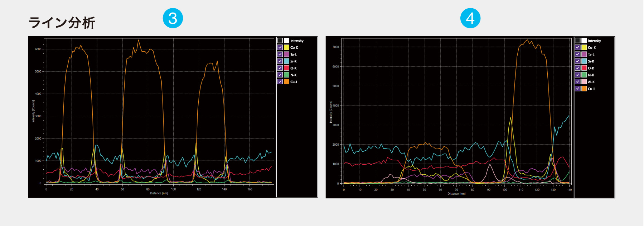Select 'Intensity' label text in left chart legend
Screen dimensions: 644x226
point(297,41)
